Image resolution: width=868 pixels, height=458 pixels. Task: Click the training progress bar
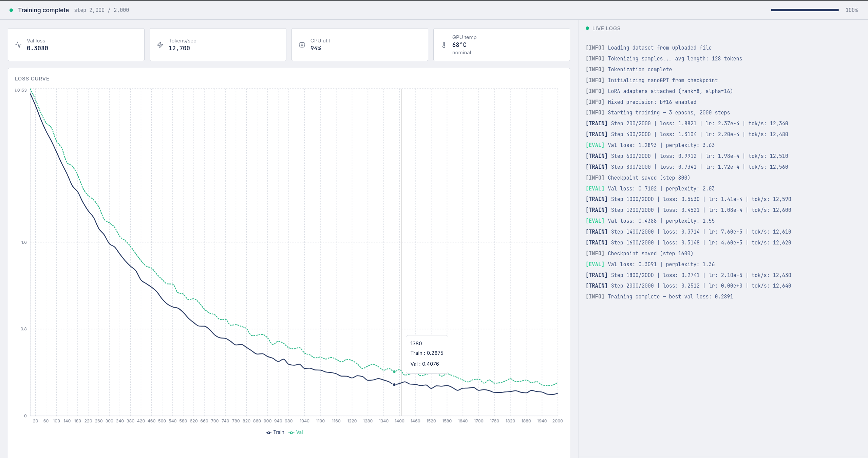(x=805, y=10)
